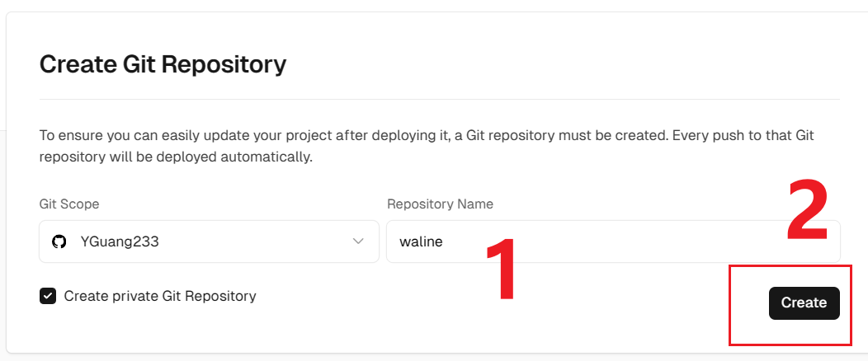
Task: Click the 'waline' text in the name field
Action: [x=420, y=241]
